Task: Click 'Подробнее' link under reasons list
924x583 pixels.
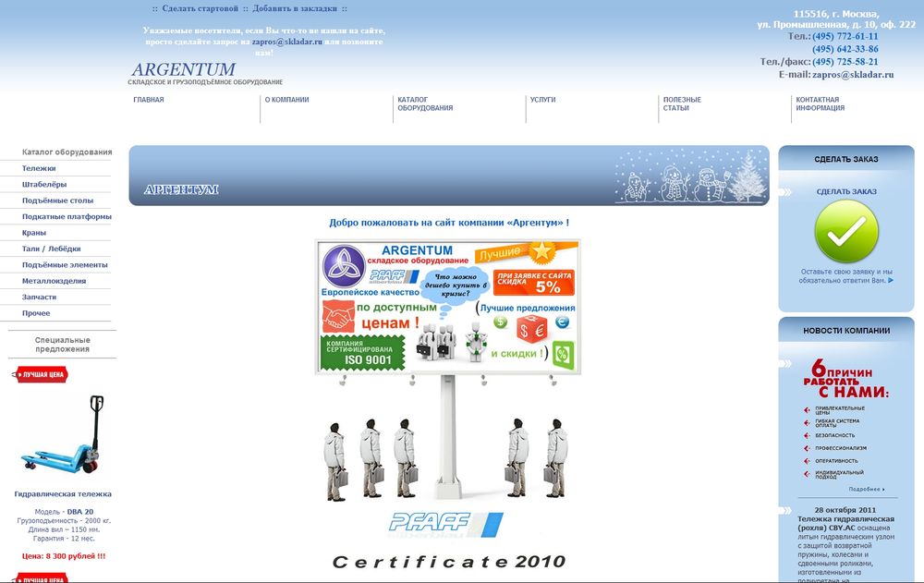Action: tap(867, 490)
